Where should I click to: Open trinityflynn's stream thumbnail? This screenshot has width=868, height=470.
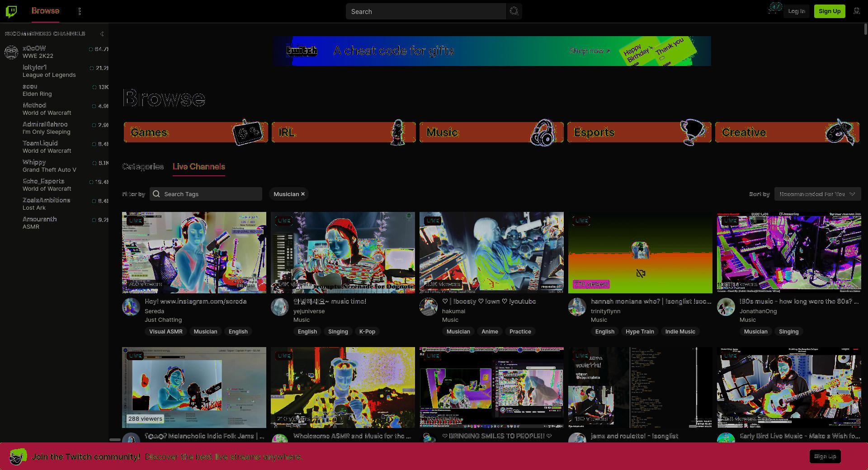[640, 253]
